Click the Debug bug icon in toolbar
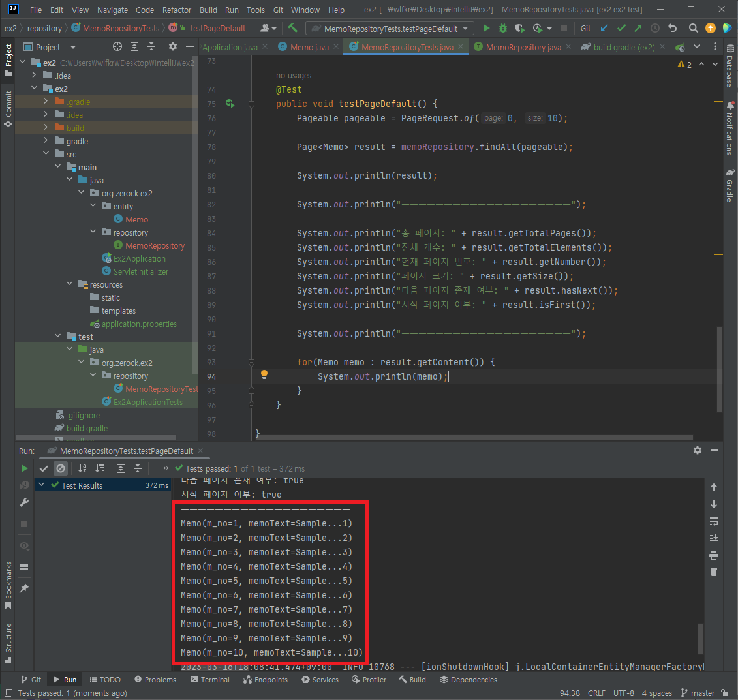 pos(502,28)
